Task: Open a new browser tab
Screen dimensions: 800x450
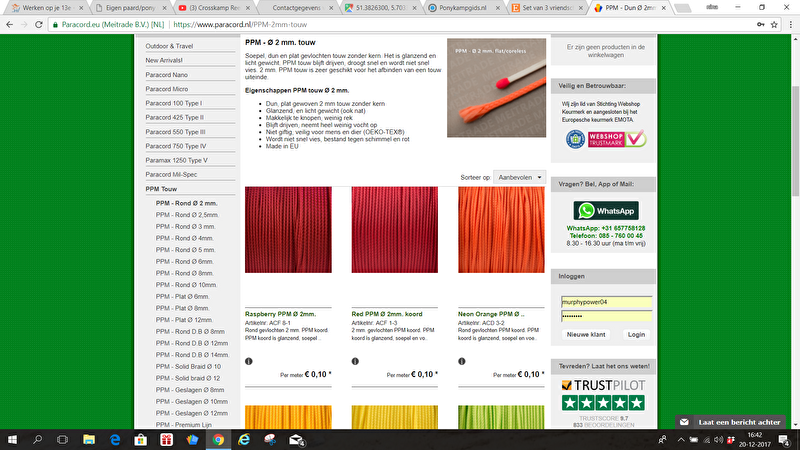Action: click(682, 8)
